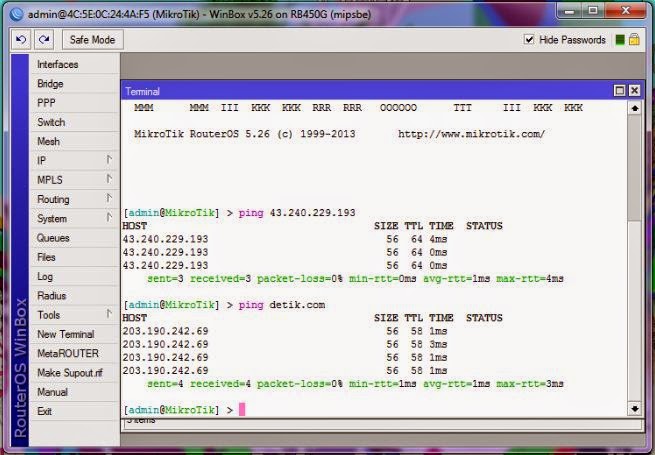Click 'max-rtt=4ms' in first ping summary
655x455 pixels.
tap(530, 279)
